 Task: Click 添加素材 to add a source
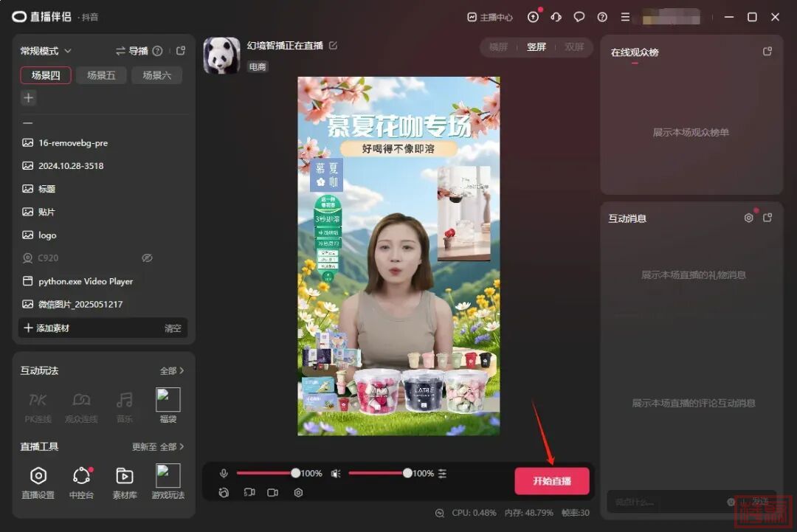pos(47,328)
